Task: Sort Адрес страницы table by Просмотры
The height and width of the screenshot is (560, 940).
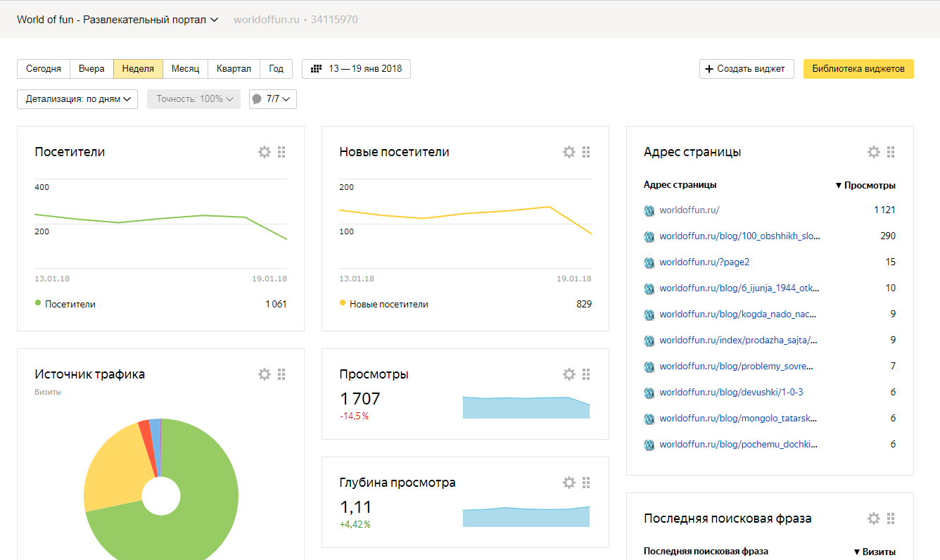Action: [865, 185]
